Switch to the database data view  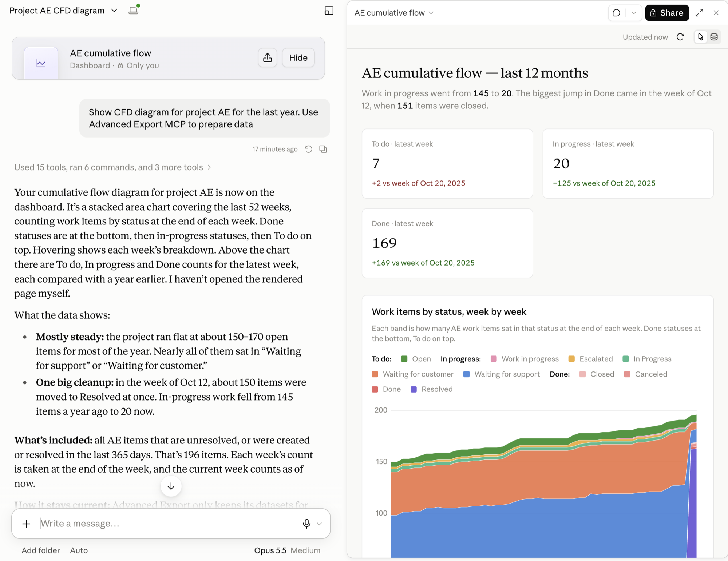point(714,37)
